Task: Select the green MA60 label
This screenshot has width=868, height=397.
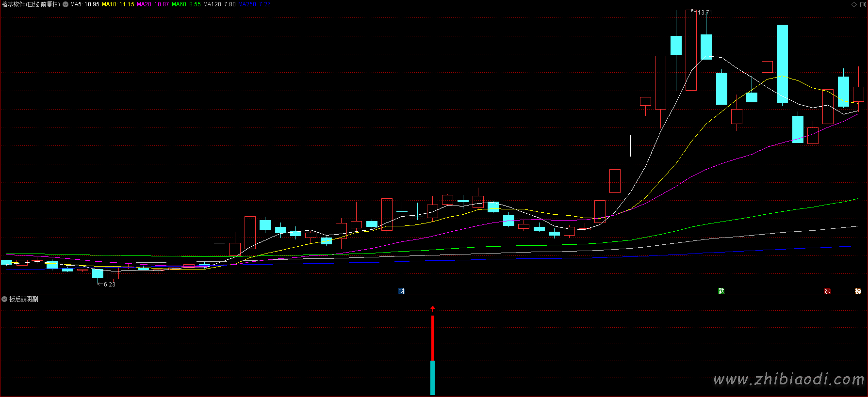Action: pyautogui.click(x=186, y=4)
